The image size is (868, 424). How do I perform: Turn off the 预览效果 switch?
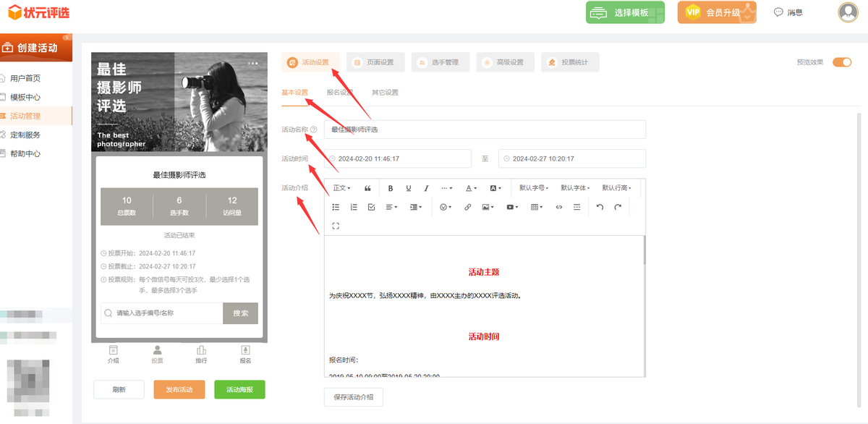click(x=842, y=62)
